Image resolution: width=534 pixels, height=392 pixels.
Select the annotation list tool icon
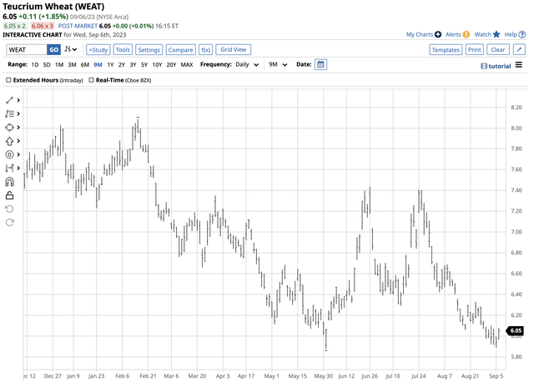point(9,113)
